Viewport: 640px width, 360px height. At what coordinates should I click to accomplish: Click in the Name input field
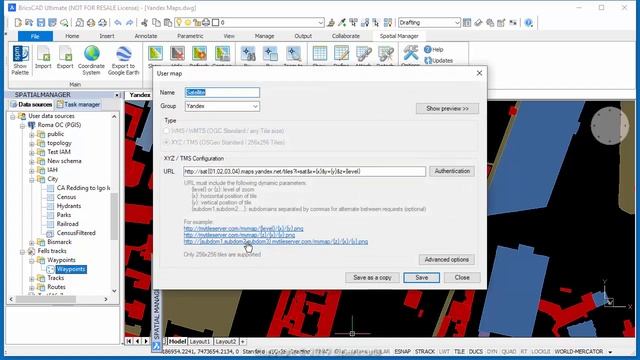[222, 93]
